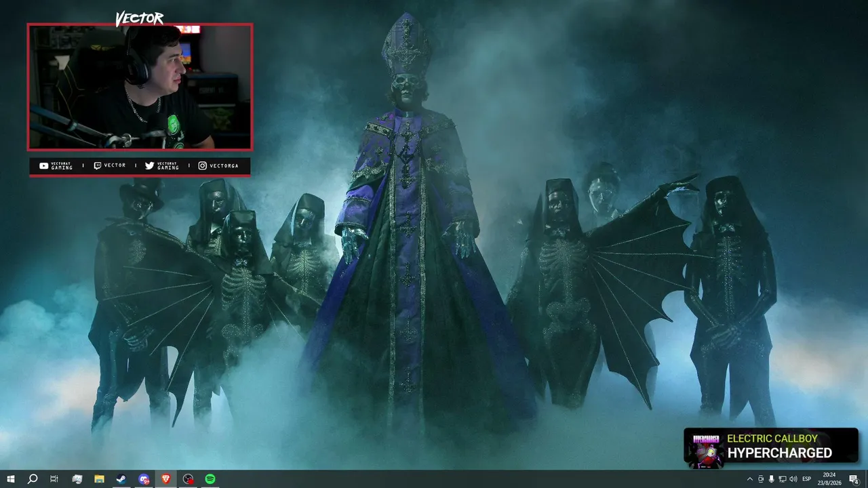
Task: Click the Meet Now camera tray icon
Action: point(761,479)
